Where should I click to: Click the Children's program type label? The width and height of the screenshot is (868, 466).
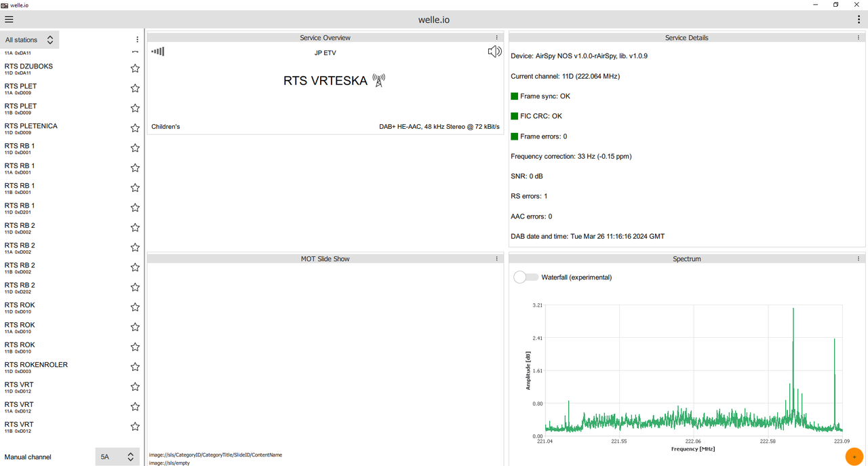165,127
